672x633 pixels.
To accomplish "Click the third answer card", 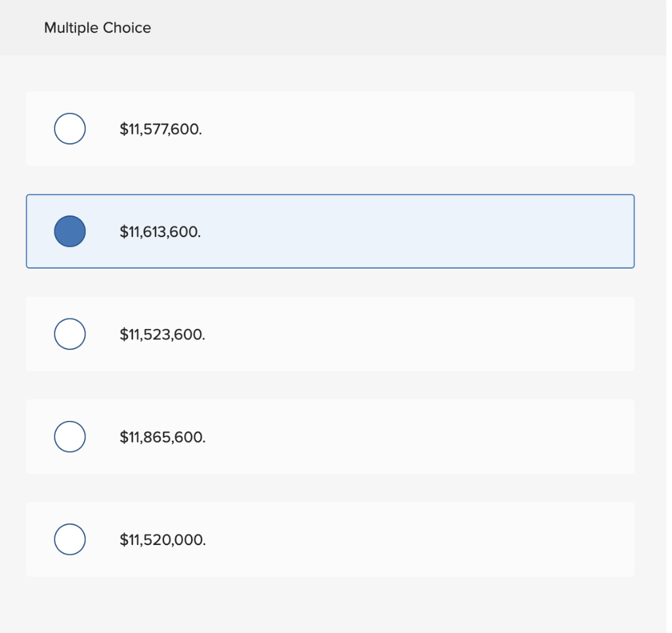I will (x=330, y=334).
